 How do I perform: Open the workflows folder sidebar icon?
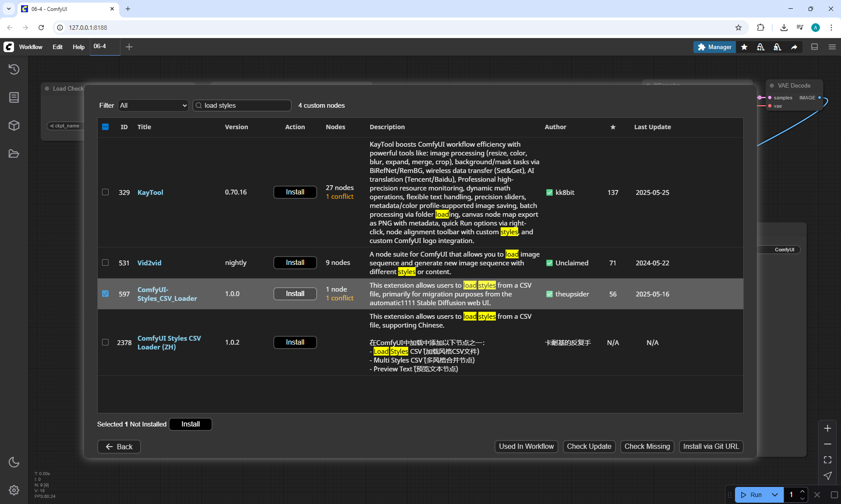pos(14,154)
